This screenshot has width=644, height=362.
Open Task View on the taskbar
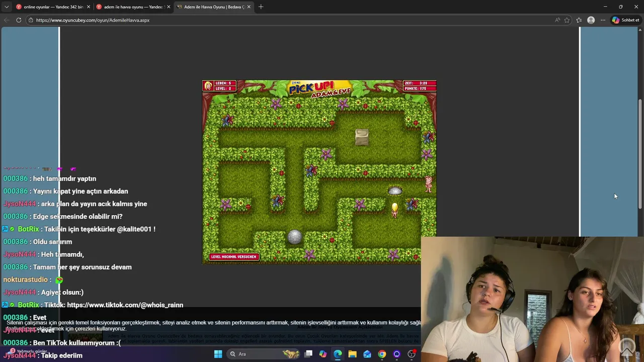(x=308, y=354)
